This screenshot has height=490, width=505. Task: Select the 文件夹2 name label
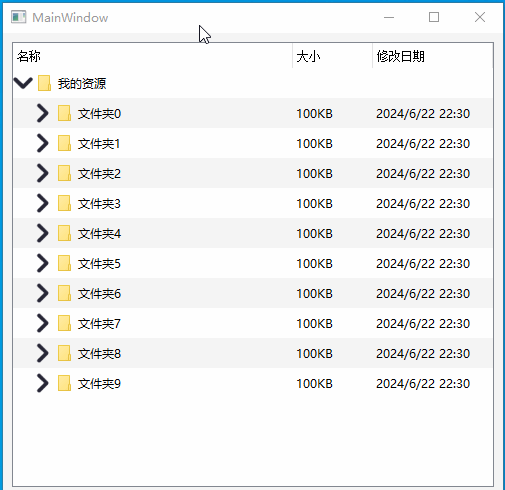[99, 174]
